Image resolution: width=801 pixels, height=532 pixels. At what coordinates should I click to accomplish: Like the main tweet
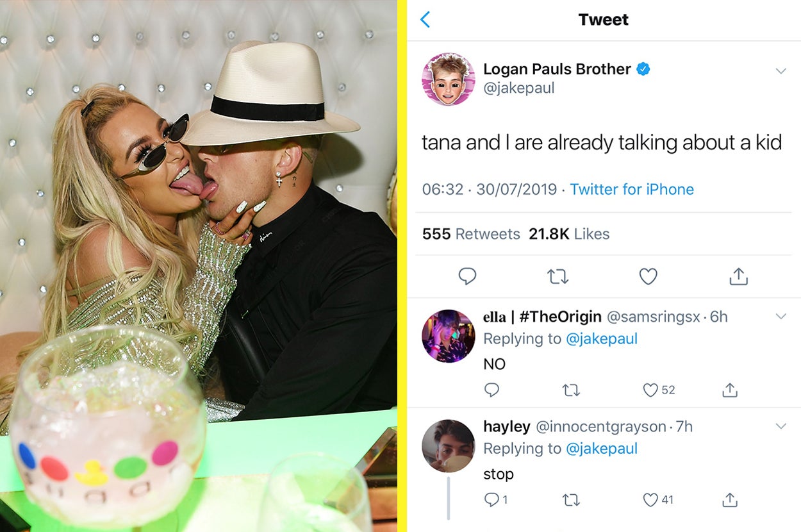648,276
